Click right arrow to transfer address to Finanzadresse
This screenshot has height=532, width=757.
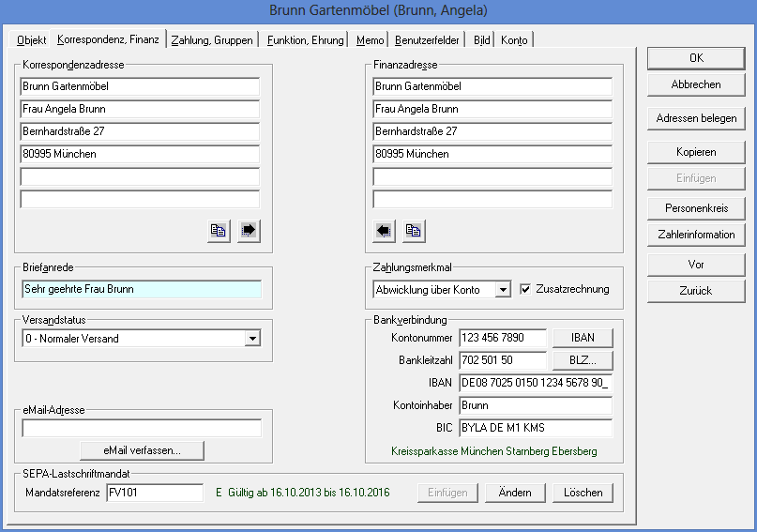coord(249,231)
